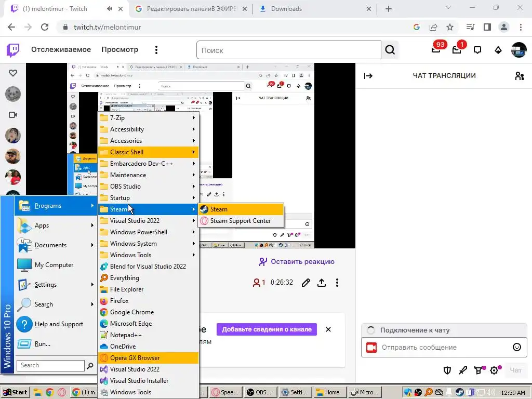Expand the Classic Shell folder
Viewport: 532px width, 399px height.
coord(148,152)
